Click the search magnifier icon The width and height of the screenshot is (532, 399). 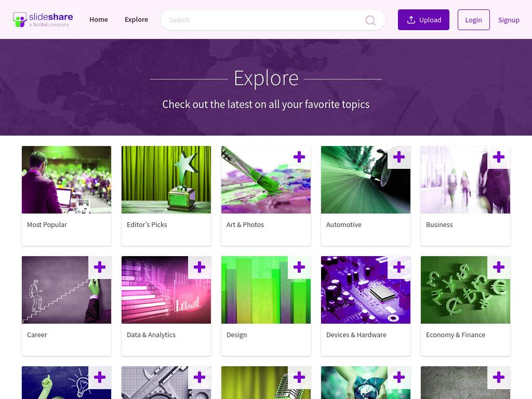[370, 20]
